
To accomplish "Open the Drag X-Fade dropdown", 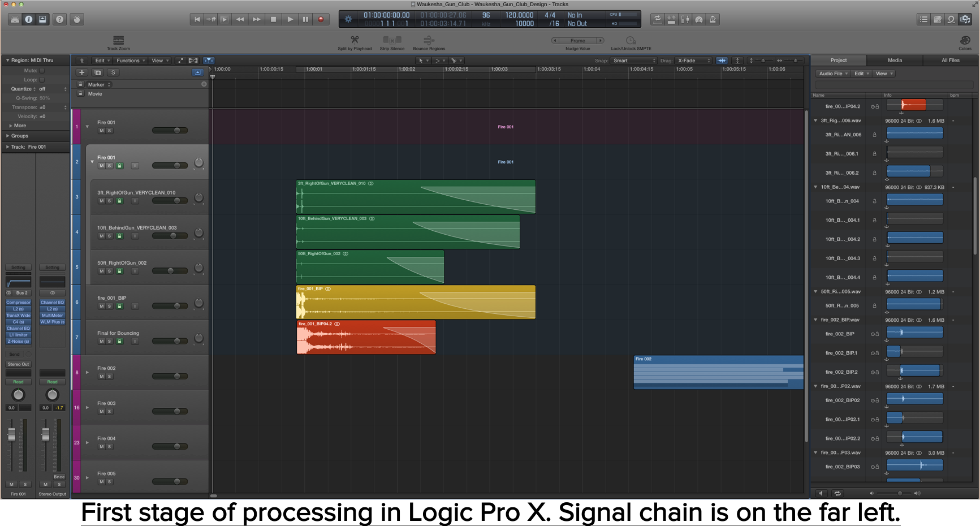I will coord(694,61).
